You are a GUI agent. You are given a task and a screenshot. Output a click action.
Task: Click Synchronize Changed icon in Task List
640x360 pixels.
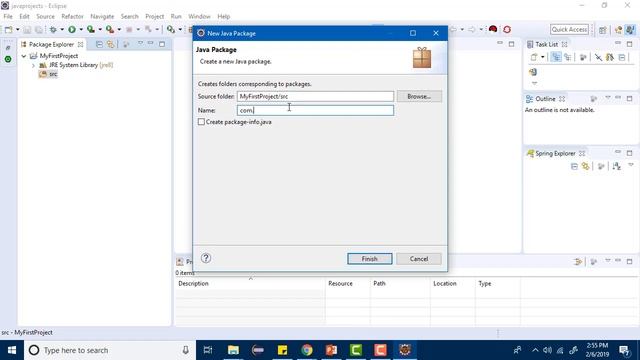coord(610,58)
